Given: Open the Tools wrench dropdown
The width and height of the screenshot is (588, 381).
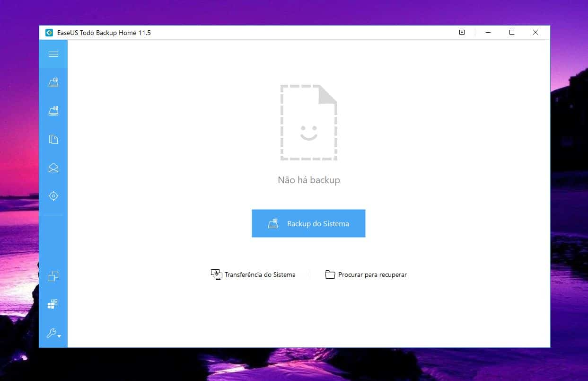Looking at the screenshot, I should pos(53,334).
